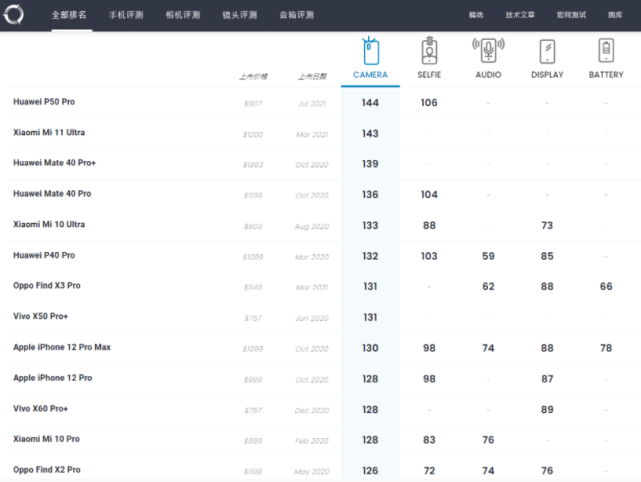Open the 镜头评测 menu item
Screen dimensions: 641x482
(240, 15)
